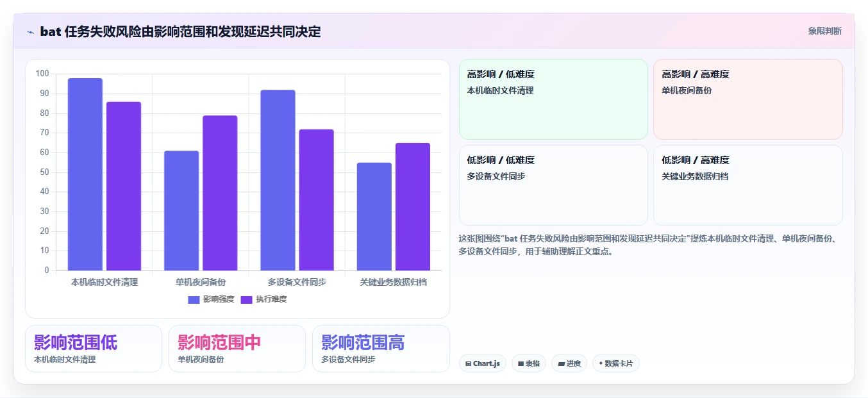Click 单机夜间备份 text in pink quadrant
The width and height of the screenshot is (868, 398).
tap(687, 90)
